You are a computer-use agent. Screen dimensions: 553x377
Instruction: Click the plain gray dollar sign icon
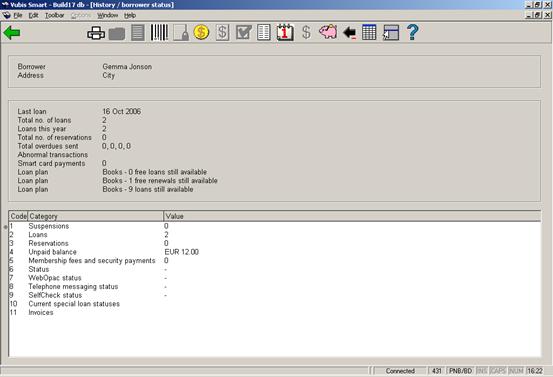(306, 32)
